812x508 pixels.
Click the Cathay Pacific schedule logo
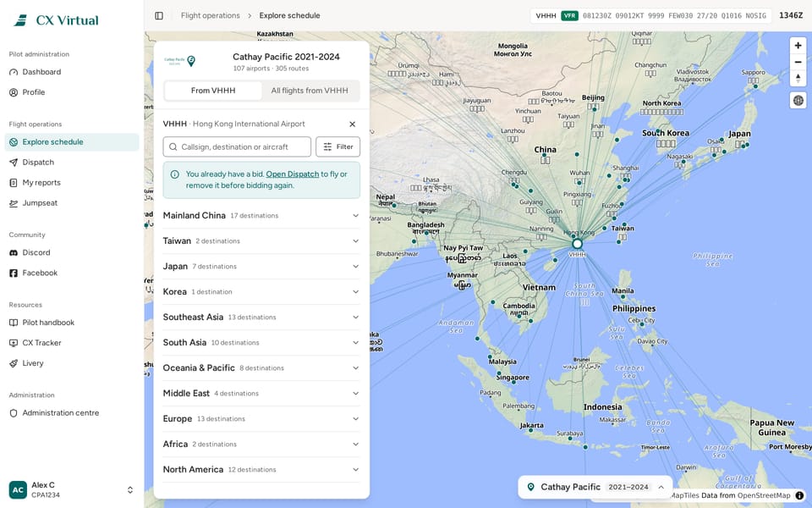coord(179,61)
